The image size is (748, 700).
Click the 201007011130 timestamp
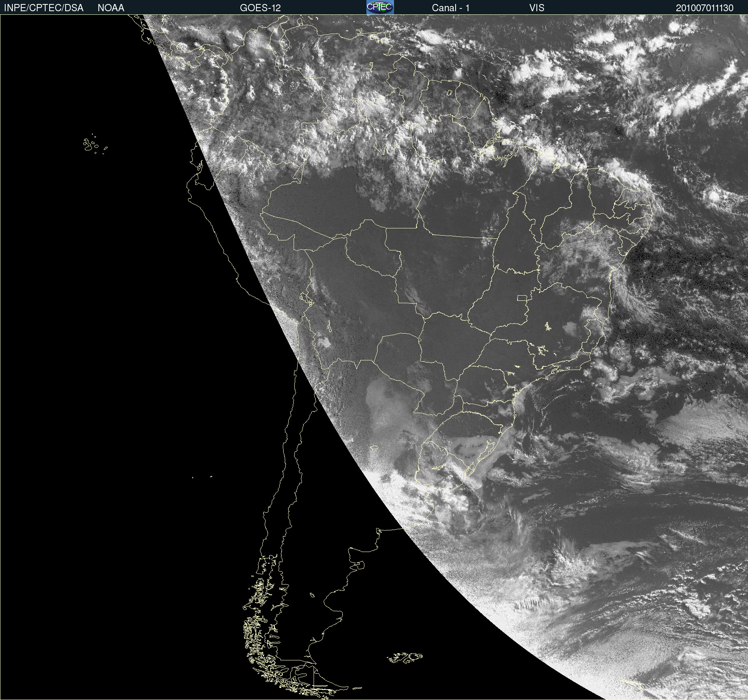point(705,8)
